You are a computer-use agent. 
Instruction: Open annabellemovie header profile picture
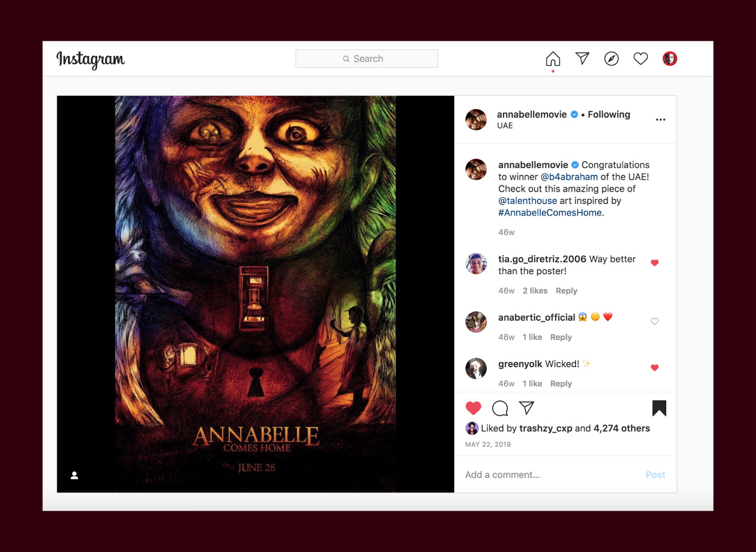pos(476,119)
